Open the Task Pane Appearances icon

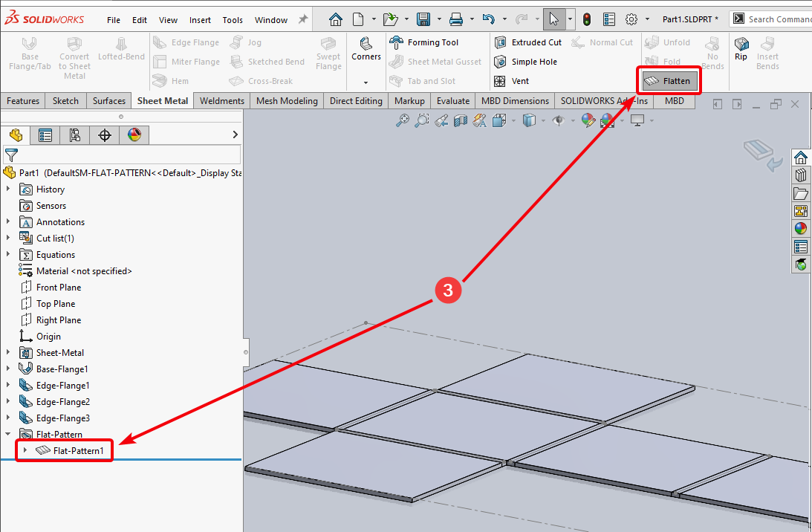(x=801, y=228)
